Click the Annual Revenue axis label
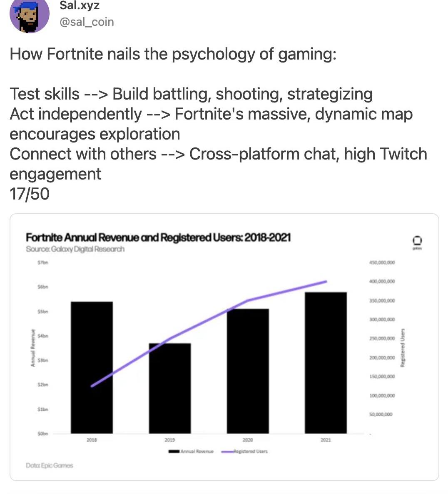448x494 pixels. (32, 348)
